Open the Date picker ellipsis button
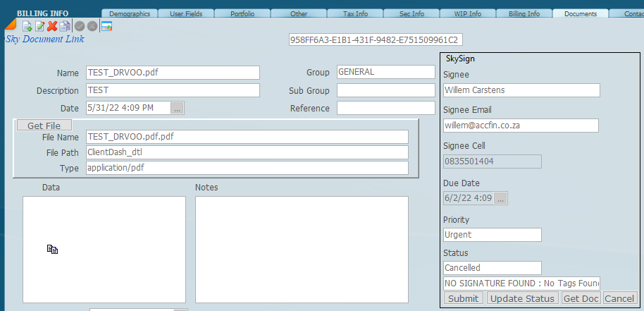Screen dimensions: 644x311 point(177,108)
